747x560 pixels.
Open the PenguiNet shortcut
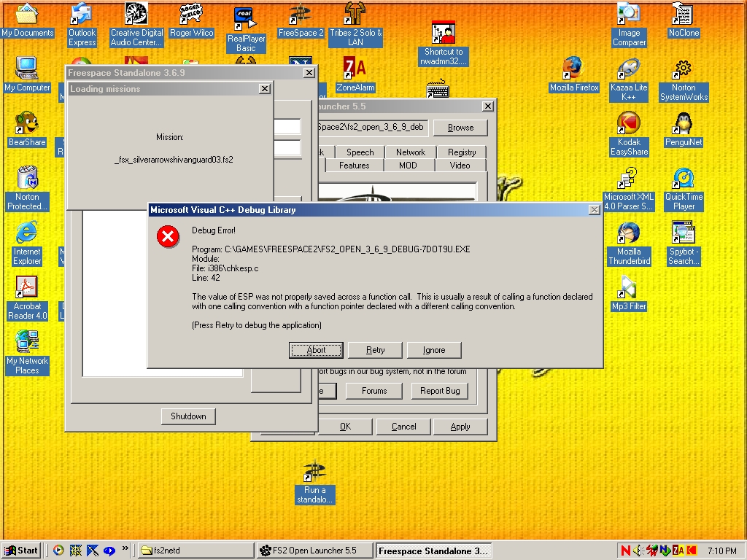click(x=684, y=130)
